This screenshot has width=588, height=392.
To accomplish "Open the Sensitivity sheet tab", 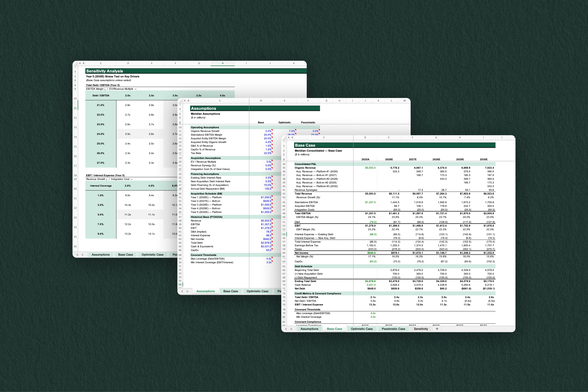I will click(x=421, y=329).
